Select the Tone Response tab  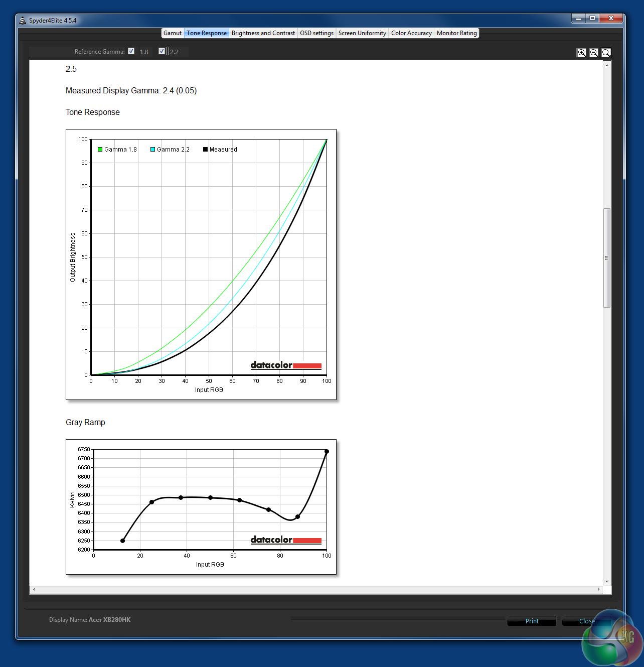coord(207,33)
